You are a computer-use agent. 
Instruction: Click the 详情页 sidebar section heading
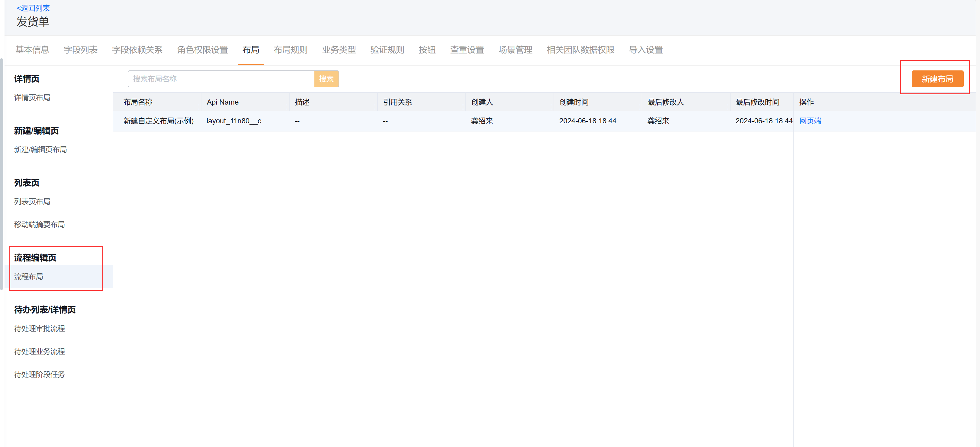tap(27, 79)
